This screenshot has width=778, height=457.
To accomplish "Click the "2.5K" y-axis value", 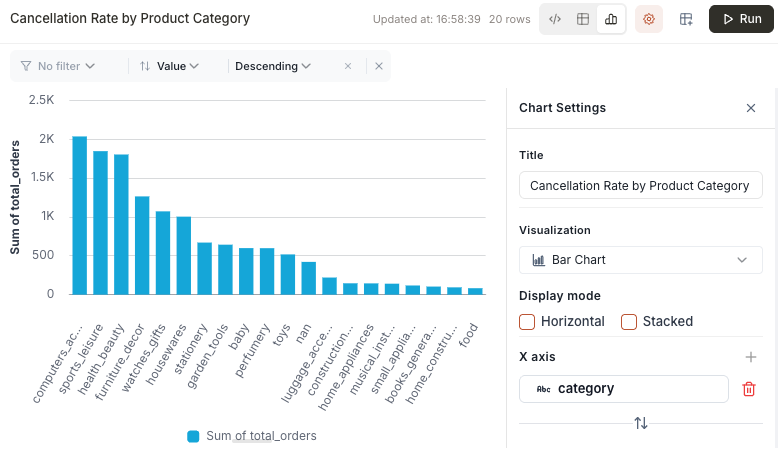I will pos(41,100).
